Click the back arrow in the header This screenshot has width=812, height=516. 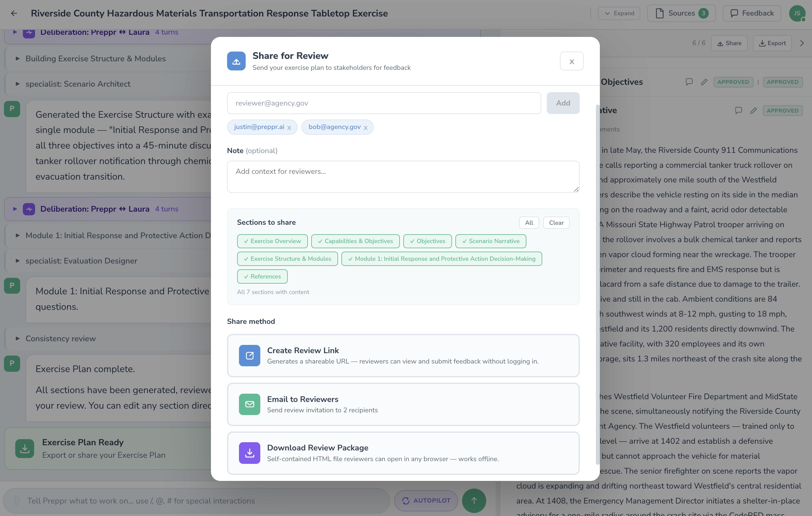[x=14, y=13]
